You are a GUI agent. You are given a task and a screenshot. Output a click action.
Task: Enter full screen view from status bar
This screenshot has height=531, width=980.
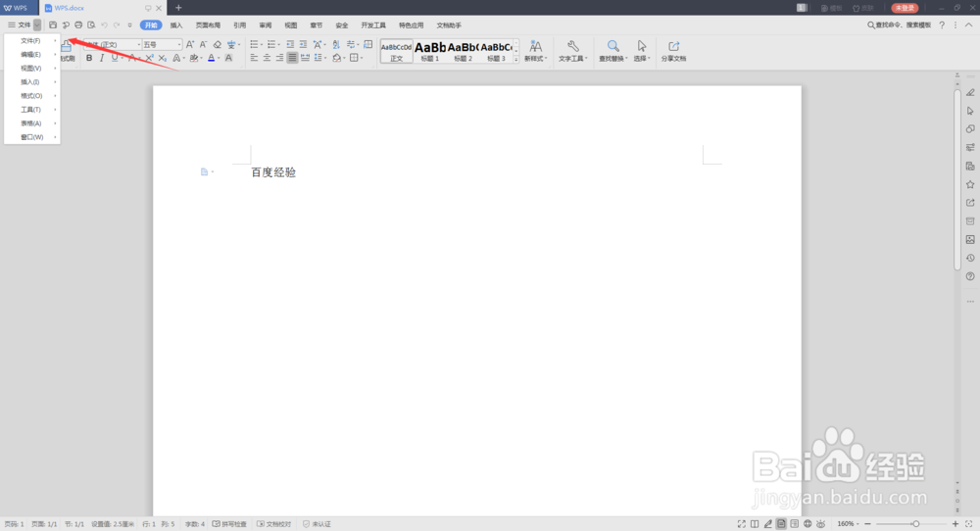[x=741, y=524]
